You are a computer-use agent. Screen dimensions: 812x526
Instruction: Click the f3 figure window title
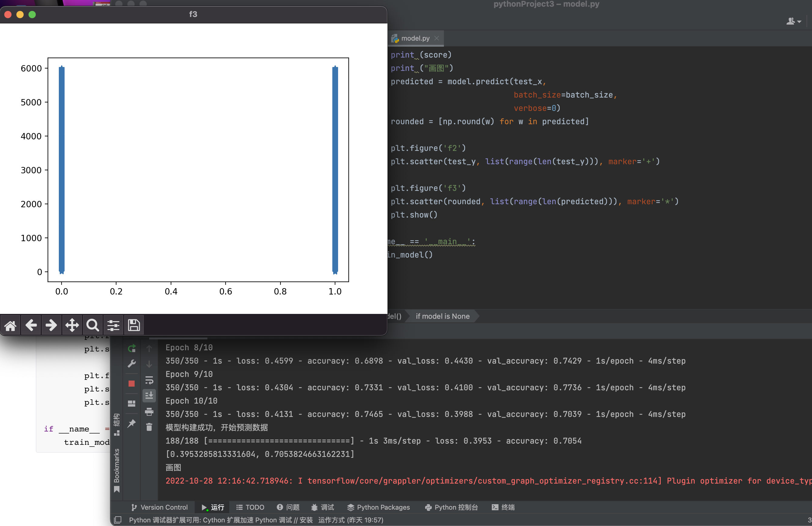tap(193, 14)
